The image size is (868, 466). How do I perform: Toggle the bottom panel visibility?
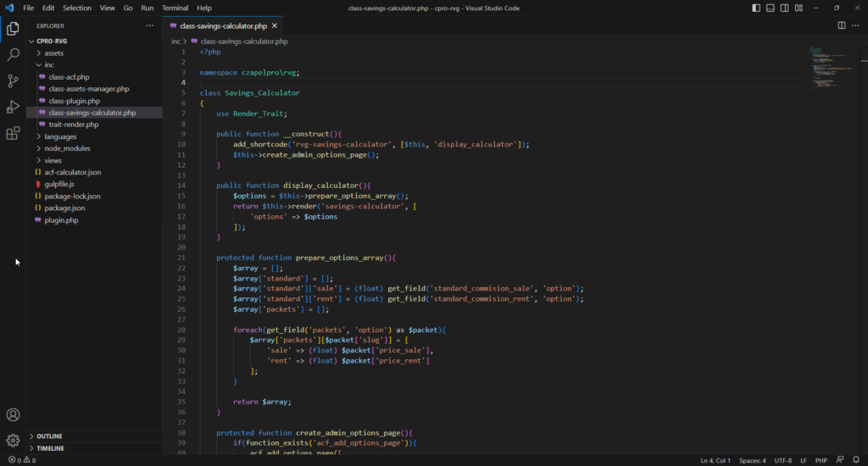coord(771,8)
